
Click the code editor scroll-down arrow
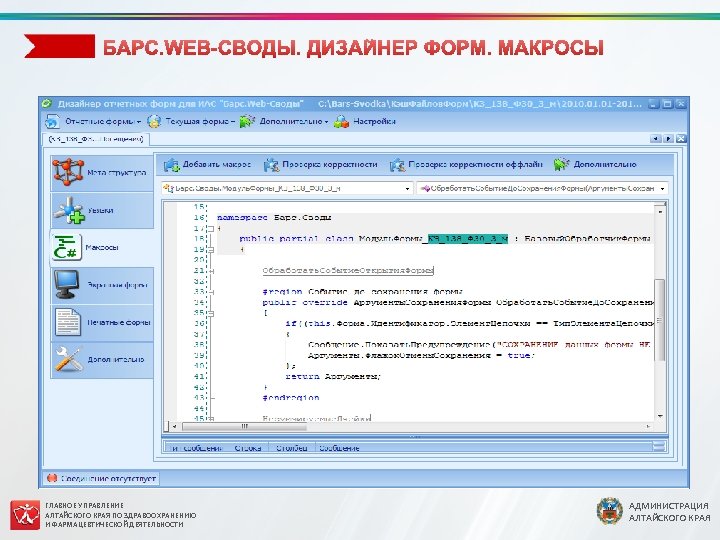point(660,416)
